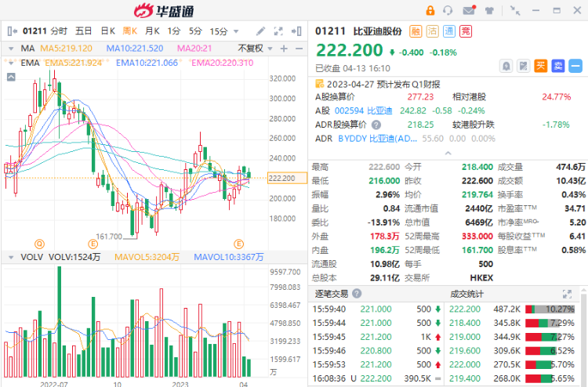Open ADR link BYDDY 比亚迪
Viewport: 588px width, 387px height.
coord(377,139)
